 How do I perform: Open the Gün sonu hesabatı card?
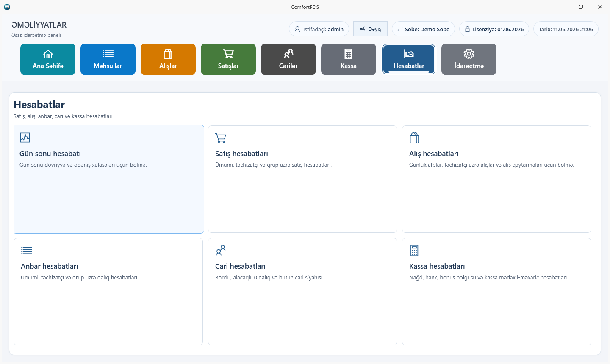pos(108,179)
